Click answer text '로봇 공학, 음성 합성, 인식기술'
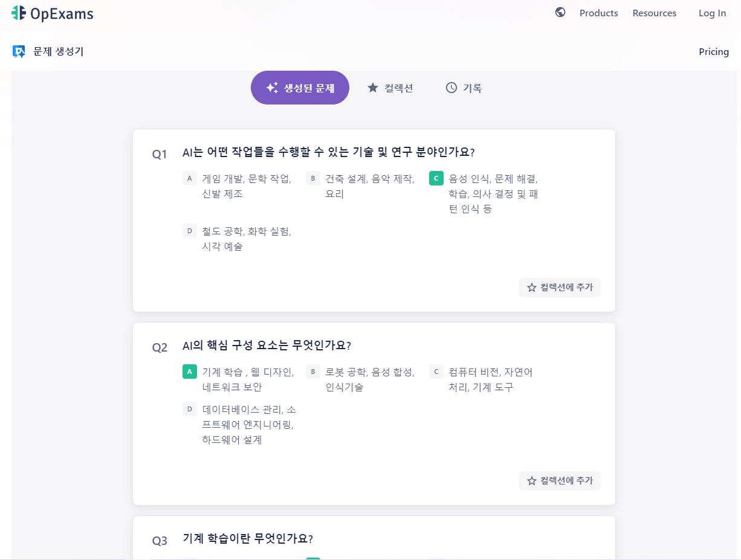The image size is (741, 560). pos(370,379)
